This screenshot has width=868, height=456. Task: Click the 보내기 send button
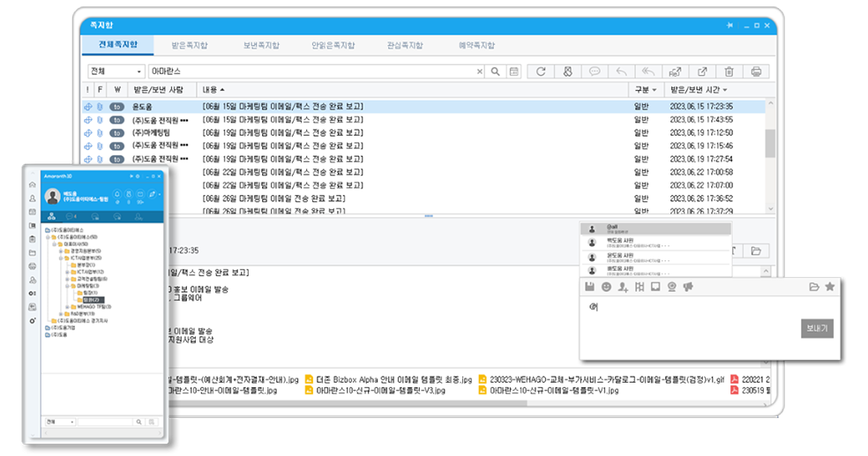coord(817,329)
